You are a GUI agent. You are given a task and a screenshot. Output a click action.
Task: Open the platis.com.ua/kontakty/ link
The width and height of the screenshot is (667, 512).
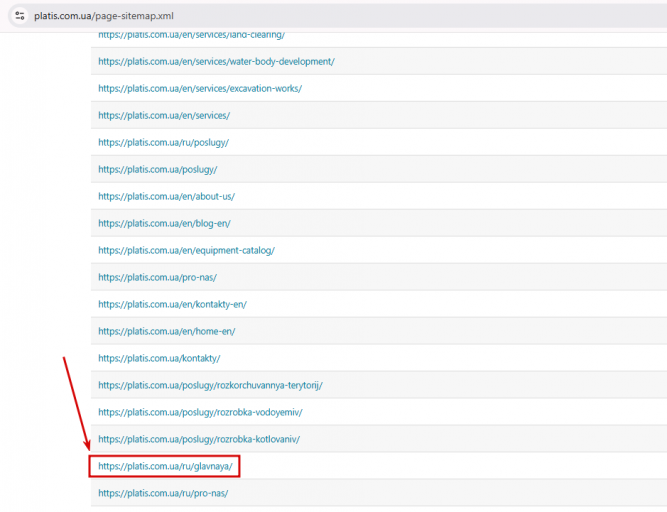pyautogui.click(x=159, y=358)
